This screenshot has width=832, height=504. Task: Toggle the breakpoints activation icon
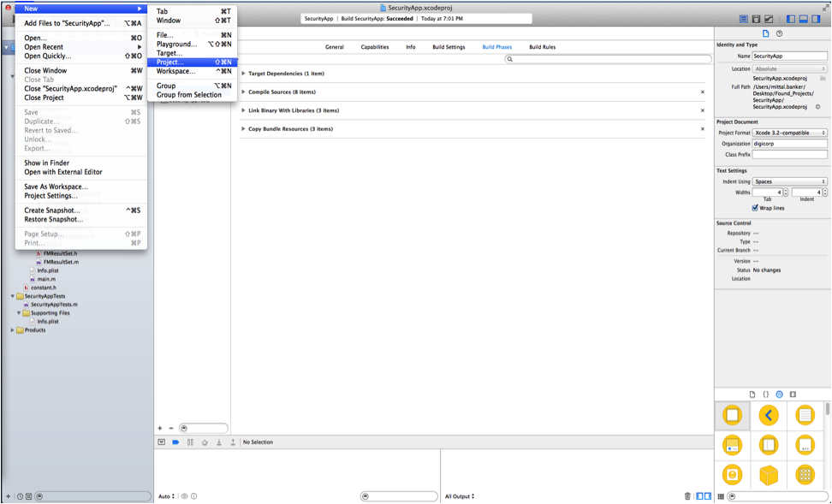pyautogui.click(x=175, y=442)
